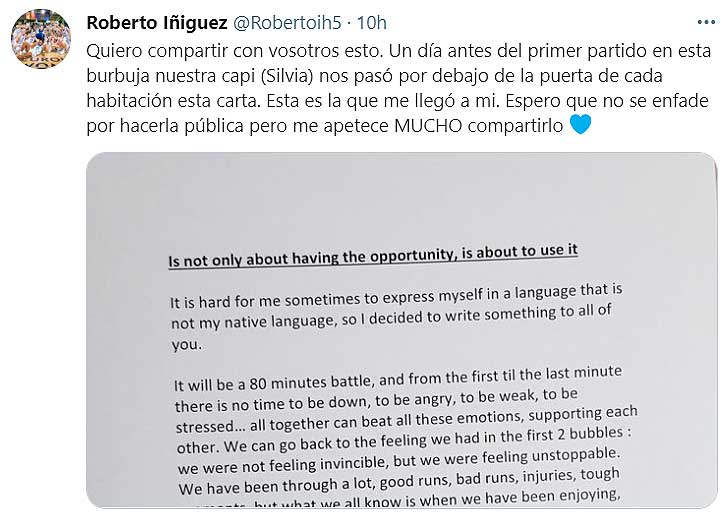
Task: Click the '80 minutes battle' line in letter
Action: tap(398, 378)
